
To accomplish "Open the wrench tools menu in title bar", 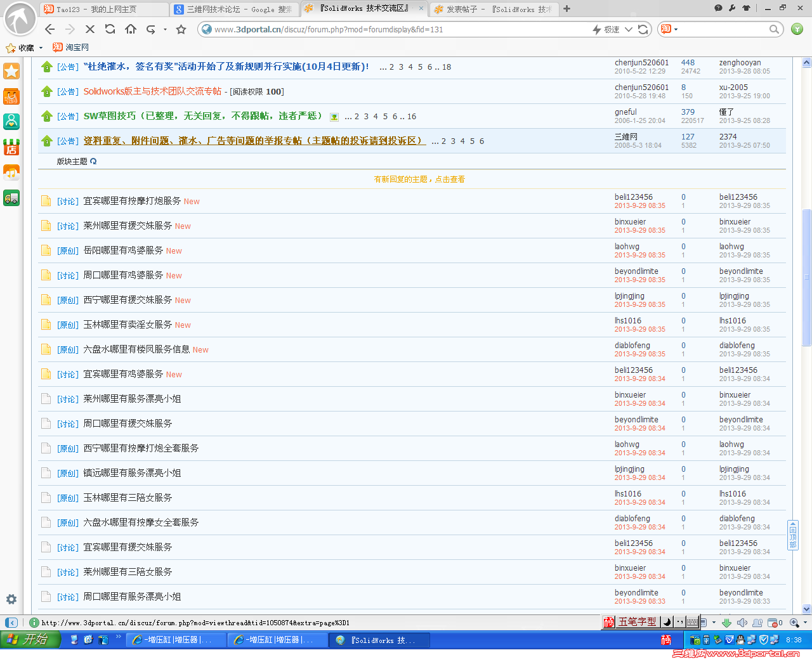I will (x=732, y=8).
